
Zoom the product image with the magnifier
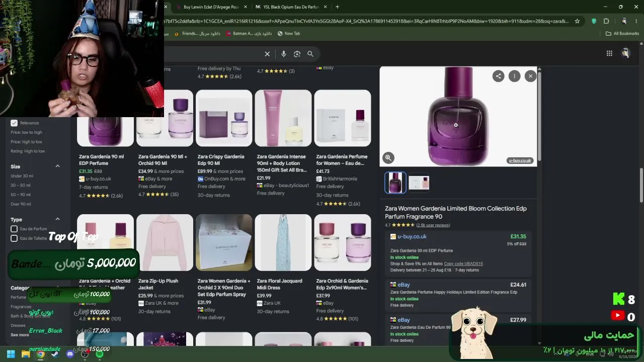coord(388,157)
